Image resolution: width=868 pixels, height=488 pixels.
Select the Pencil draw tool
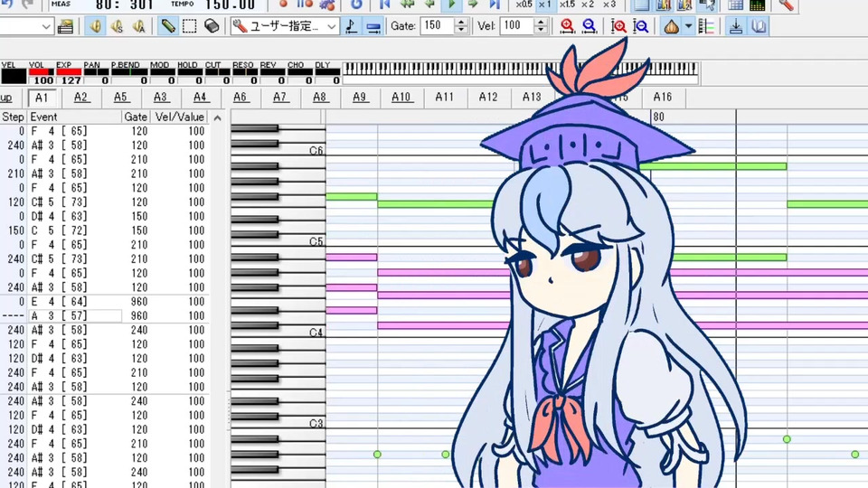[x=168, y=26]
